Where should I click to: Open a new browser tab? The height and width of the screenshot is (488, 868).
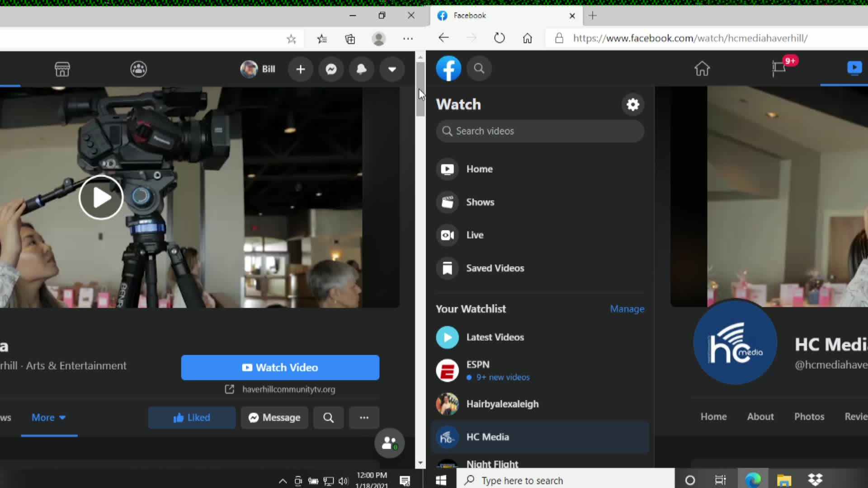[x=593, y=16]
